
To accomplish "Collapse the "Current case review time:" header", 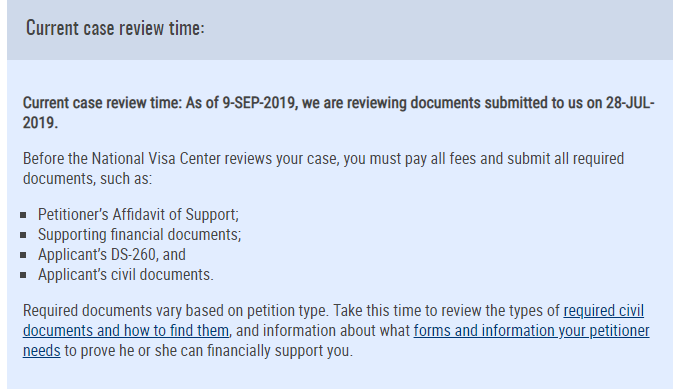I will [340, 29].
